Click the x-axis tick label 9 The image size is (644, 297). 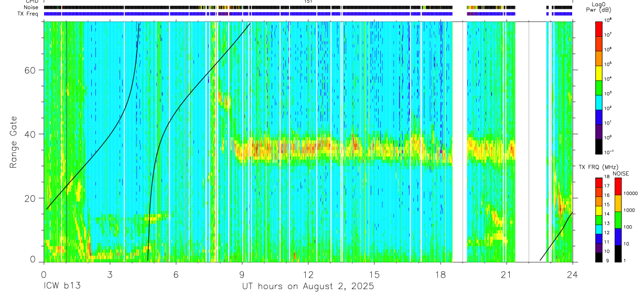(242, 274)
